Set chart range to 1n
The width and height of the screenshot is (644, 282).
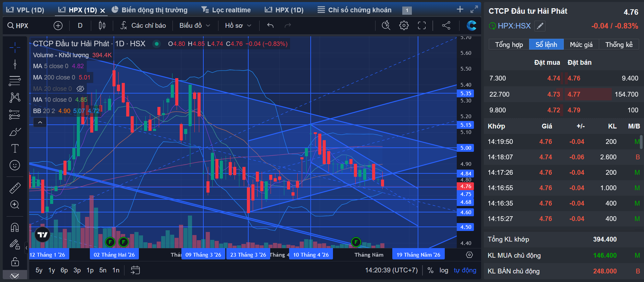[116, 270]
